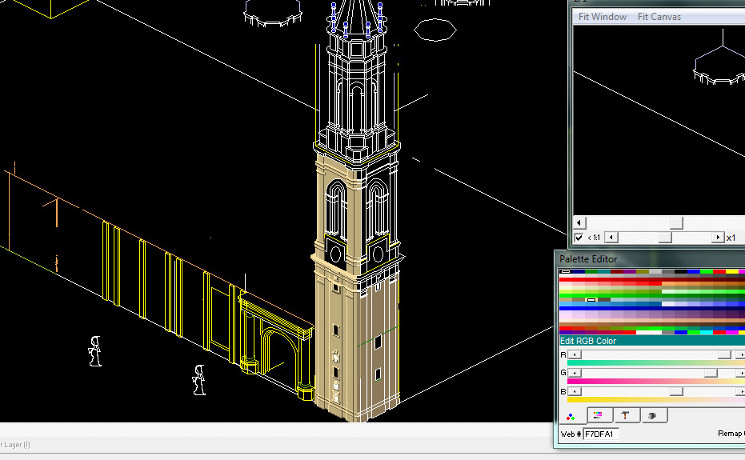Viewport: 745px width, 460px height.
Task: Click Fit Window in the preview panel
Action: [602, 17]
